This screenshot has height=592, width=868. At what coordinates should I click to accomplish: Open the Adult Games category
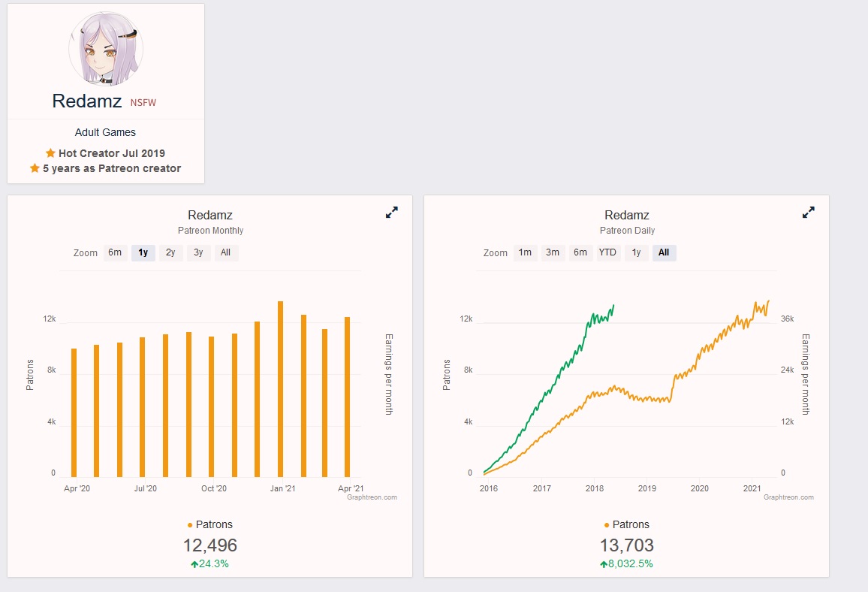pyautogui.click(x=105, y=132)
